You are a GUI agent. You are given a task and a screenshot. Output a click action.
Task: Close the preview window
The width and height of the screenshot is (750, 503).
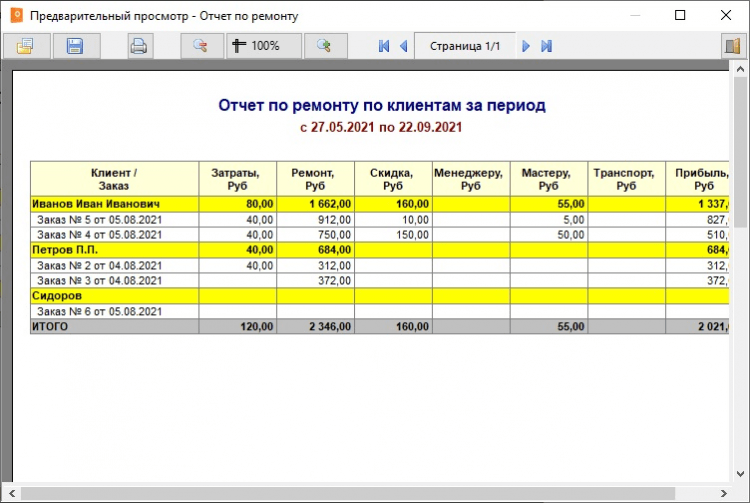click(726, 15)
